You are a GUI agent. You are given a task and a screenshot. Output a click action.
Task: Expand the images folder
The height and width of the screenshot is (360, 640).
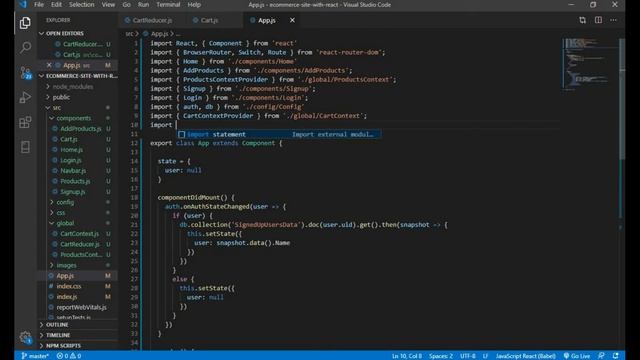67,265
